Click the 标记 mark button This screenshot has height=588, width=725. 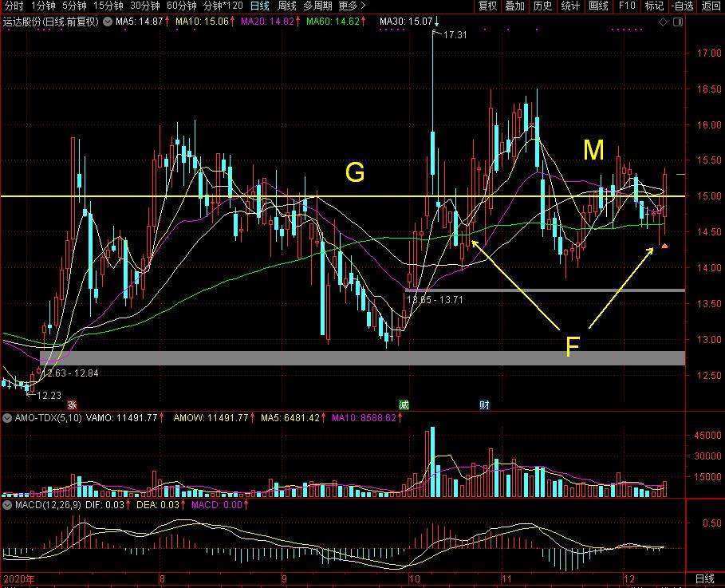654,6
